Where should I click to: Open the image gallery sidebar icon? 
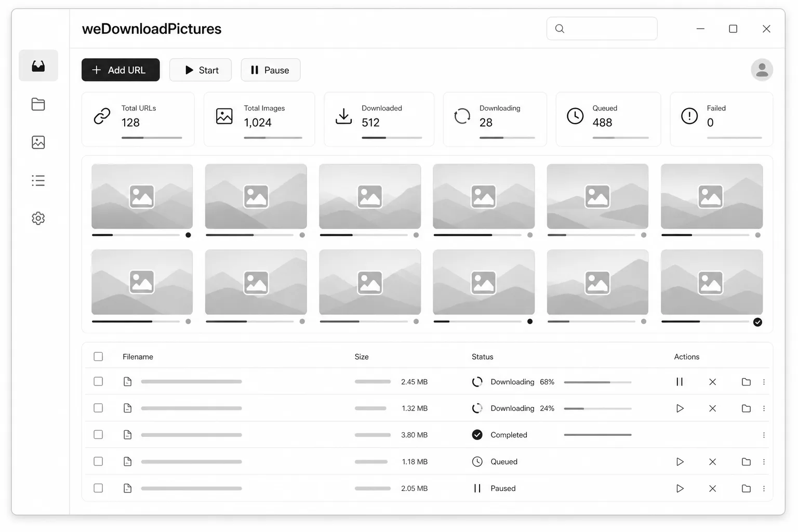[x=38, y=142]
